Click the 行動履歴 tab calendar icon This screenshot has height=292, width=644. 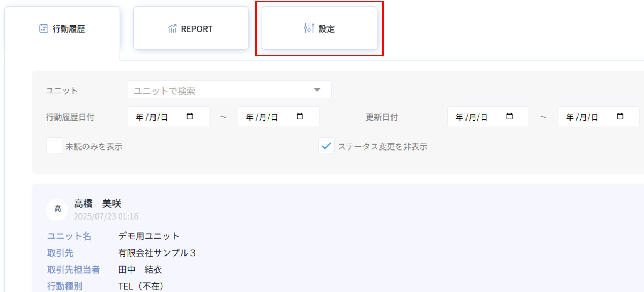point(44,29)
